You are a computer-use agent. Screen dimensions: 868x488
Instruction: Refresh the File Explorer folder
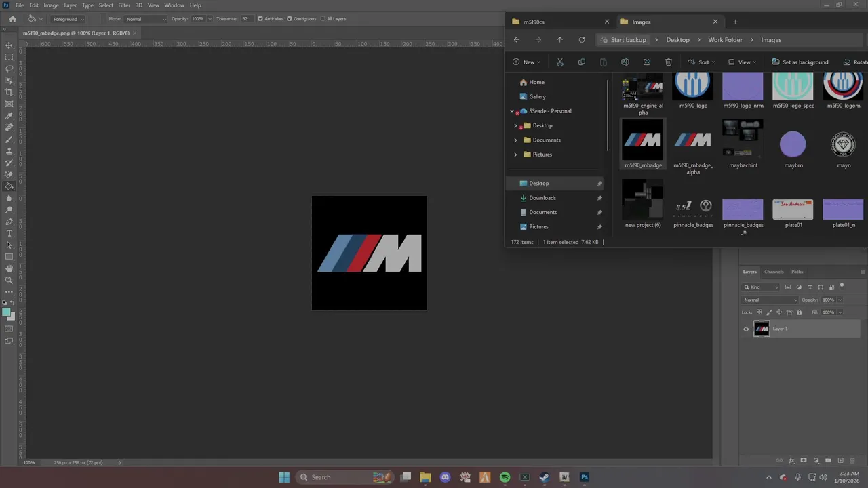[x=581, y=40]
